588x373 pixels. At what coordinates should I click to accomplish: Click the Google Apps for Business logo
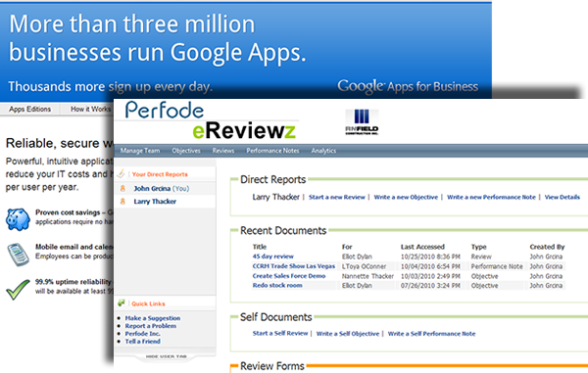click(408, 86)
